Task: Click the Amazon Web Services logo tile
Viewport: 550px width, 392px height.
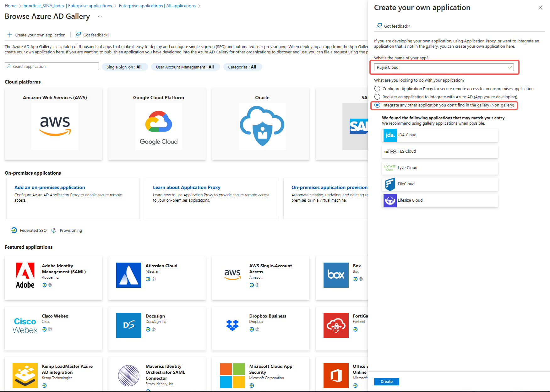Action: [55, 126]
